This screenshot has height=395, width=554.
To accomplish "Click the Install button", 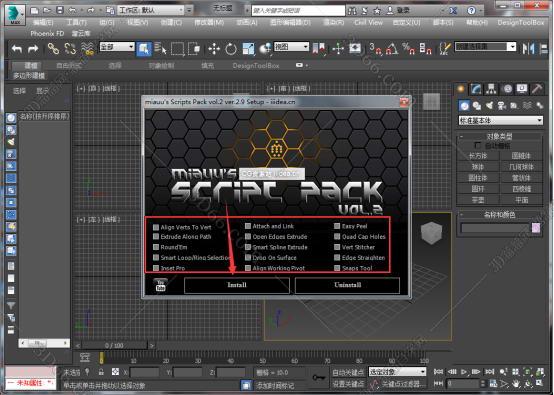I will 237,285.
